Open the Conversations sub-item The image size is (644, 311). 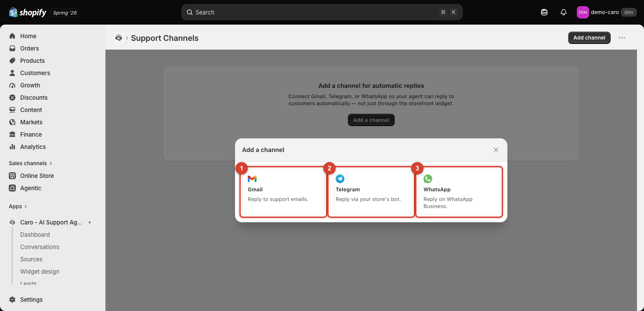click(40, 247)
